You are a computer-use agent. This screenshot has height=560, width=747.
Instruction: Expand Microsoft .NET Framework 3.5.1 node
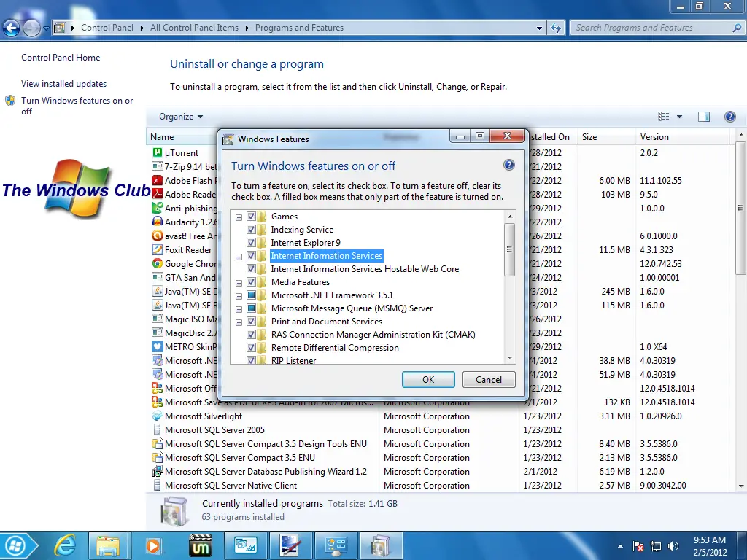pyautogui.click(x=239, y=296)
